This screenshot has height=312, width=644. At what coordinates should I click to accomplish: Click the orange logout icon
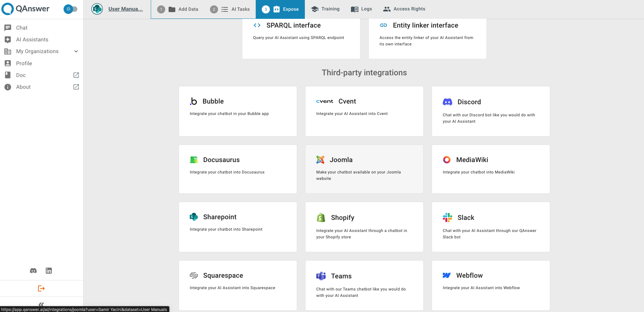point(41,288)
